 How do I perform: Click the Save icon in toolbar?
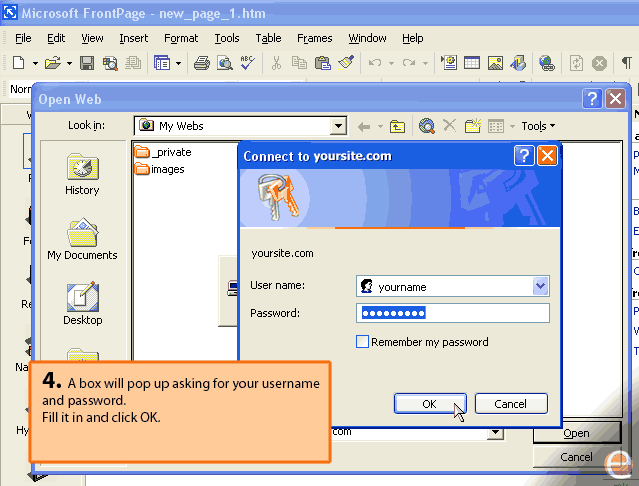point(87,63)
